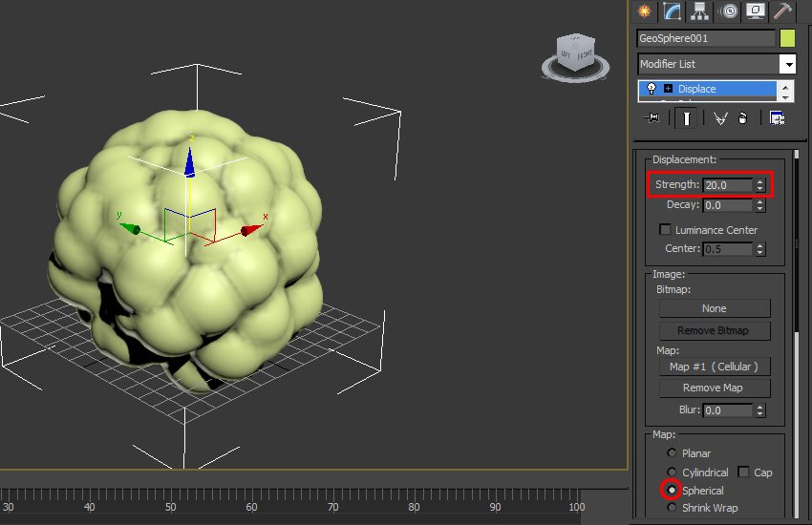Toggle the Displace modifier lightbulb
This screenshot has width=812, height=525.
[652, 89]
